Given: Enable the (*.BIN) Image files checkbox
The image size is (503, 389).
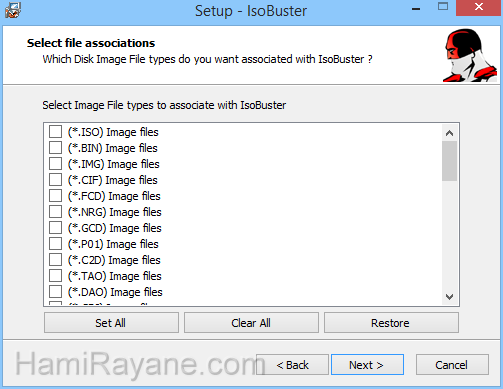Looking at the screenshot, I should click(x=55, y=148).
